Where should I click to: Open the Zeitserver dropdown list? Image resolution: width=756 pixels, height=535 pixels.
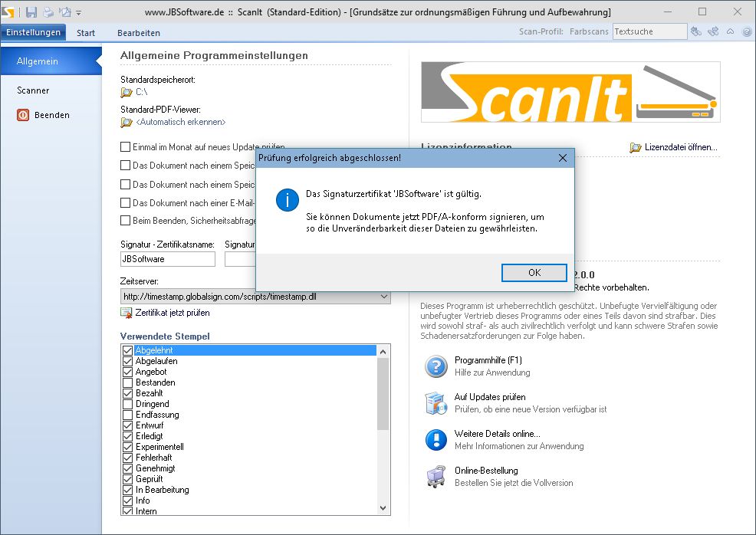tap(383, 297)
